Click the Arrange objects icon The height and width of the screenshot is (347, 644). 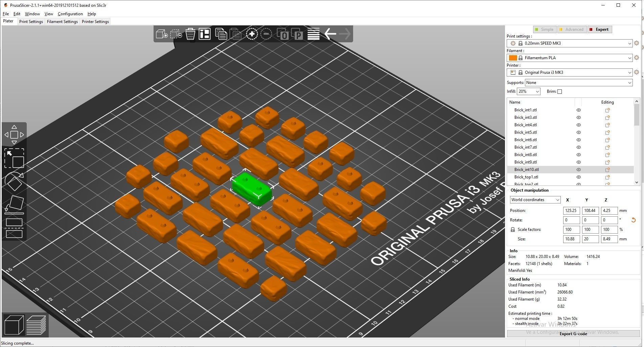click(205, 34)
